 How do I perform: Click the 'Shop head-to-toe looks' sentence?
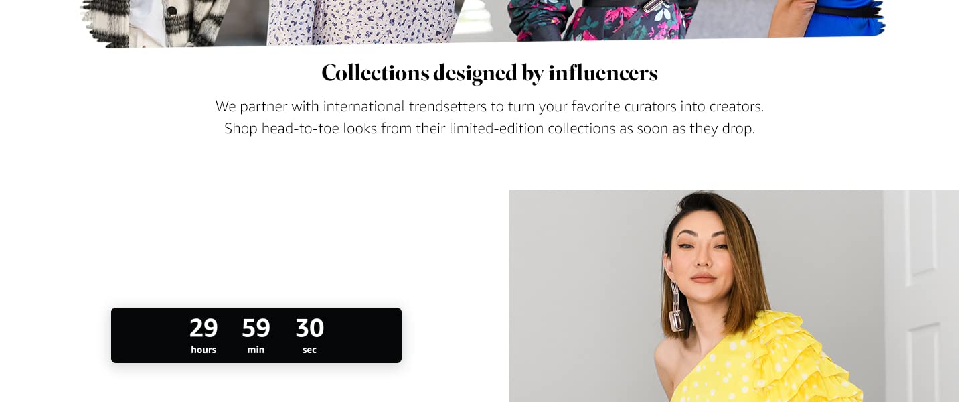(x=489, y=128)
